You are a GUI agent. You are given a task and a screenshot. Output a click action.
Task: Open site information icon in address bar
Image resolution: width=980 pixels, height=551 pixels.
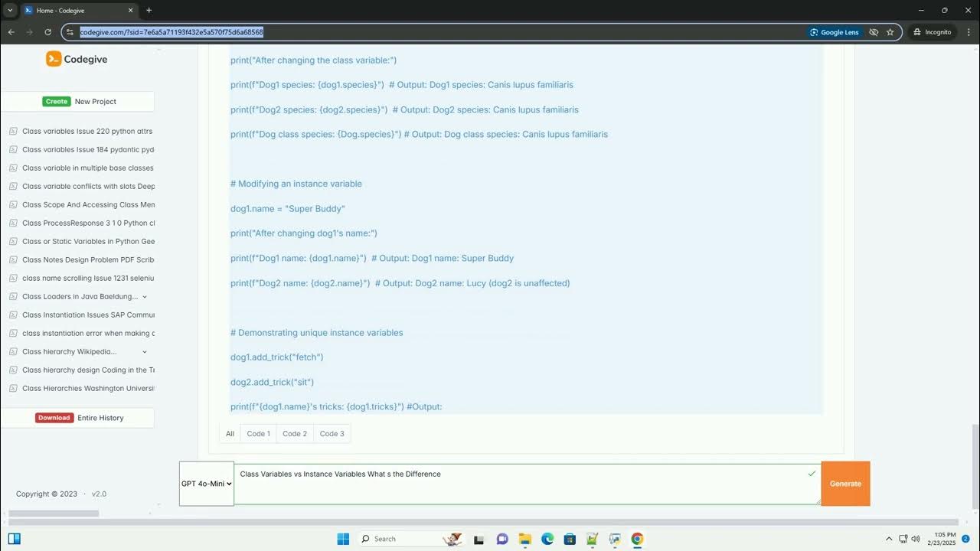click(x=70, y=32)
